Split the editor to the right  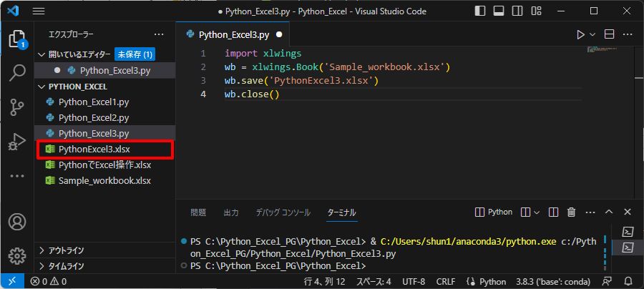point(610,35)
